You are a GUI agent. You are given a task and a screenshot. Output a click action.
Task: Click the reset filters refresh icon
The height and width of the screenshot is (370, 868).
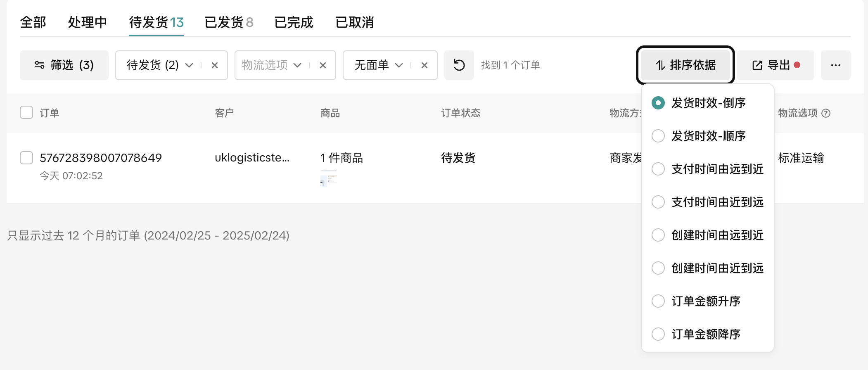tap(459, 65)
